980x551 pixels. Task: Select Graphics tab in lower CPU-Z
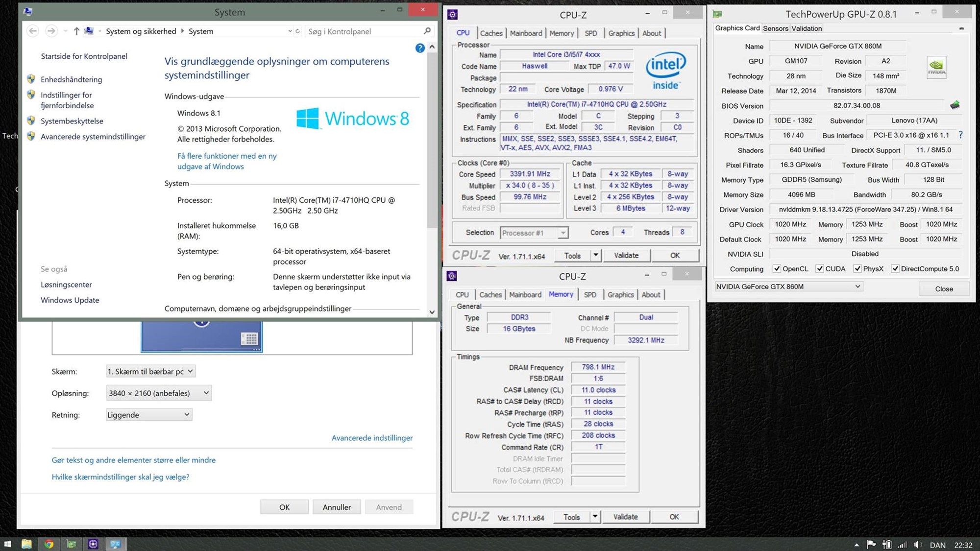(620, 294)
